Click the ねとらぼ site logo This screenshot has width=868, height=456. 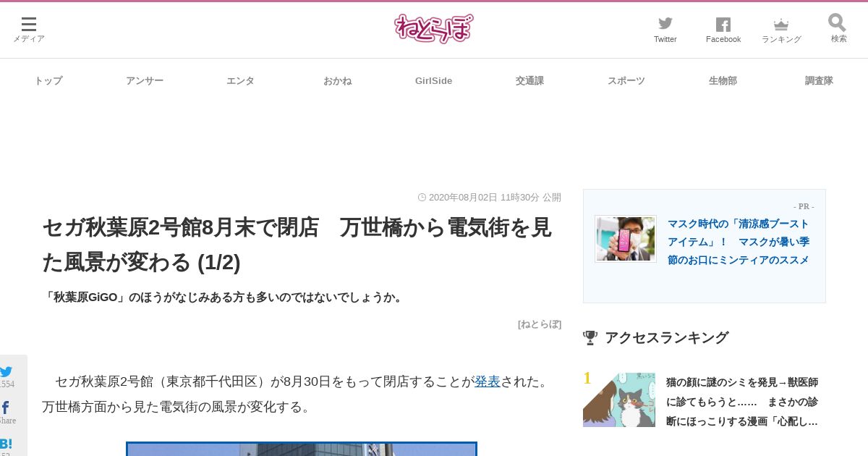point(434,29)
